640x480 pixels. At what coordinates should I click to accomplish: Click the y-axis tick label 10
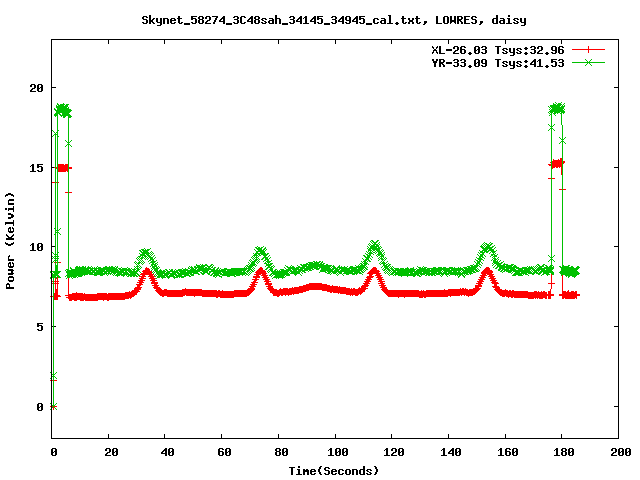point(36,247)
